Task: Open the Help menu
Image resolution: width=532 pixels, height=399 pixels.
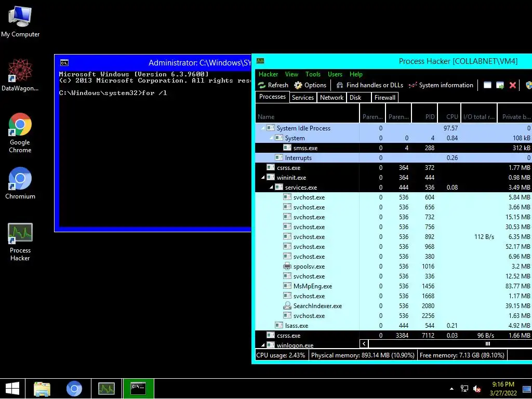Action: click(x=356, y=74)
